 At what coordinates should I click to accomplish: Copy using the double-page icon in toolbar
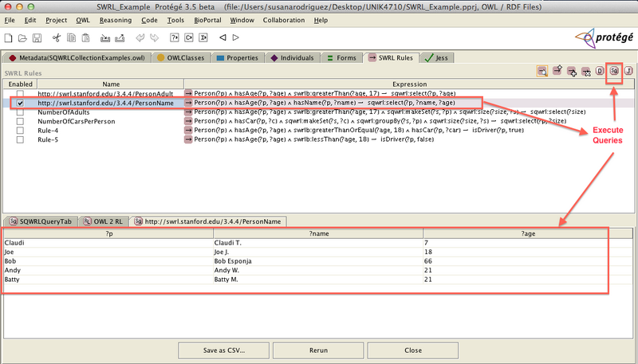[x=71, y=37]
